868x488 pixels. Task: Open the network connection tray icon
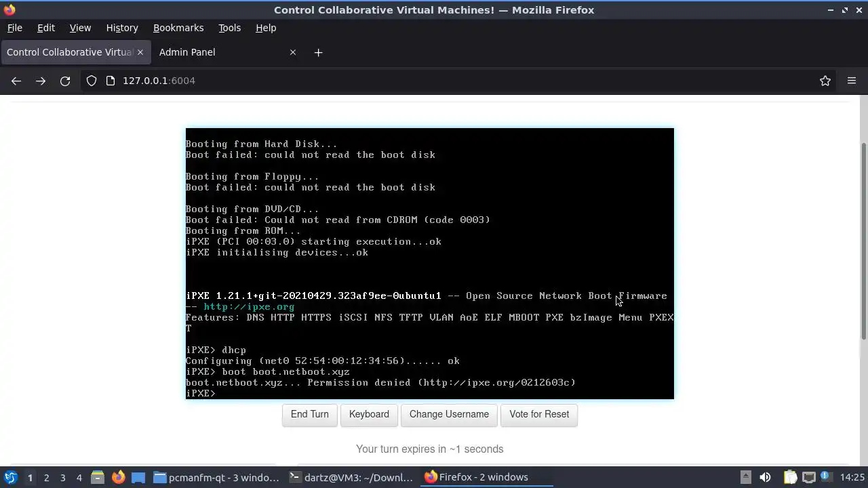tap(808, 477)
